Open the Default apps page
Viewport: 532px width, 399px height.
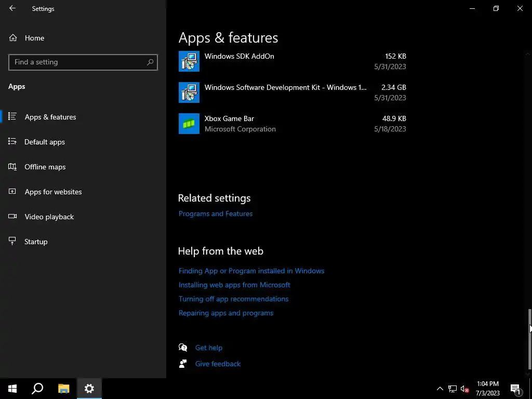45,142
